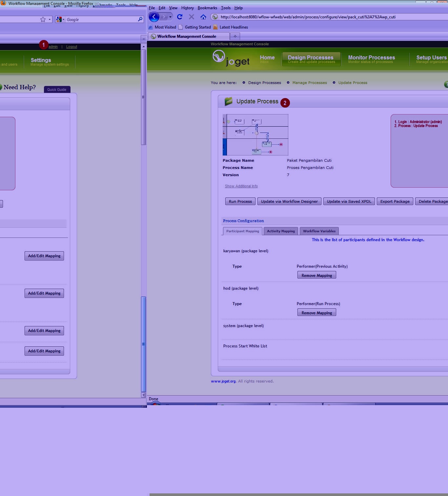This screenshot has width=448, height=496.
Task: Click the second Add/Edit Mapping button
Action: tap(44, 293)
